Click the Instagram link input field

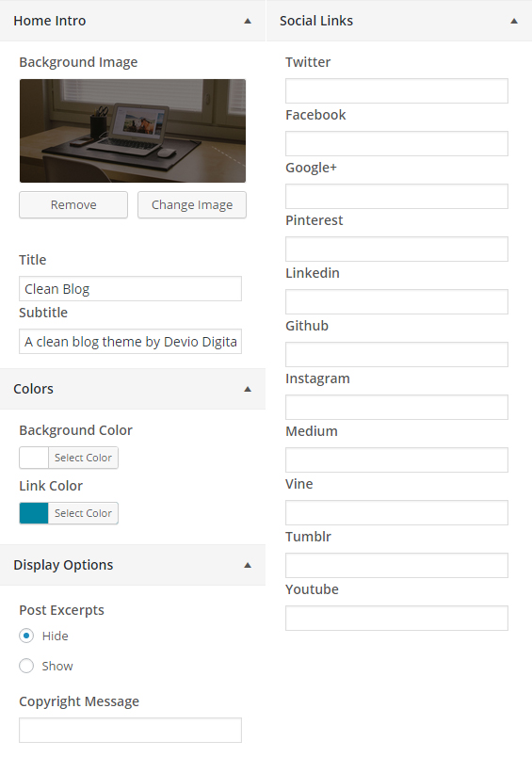click(x=396, y=407)
